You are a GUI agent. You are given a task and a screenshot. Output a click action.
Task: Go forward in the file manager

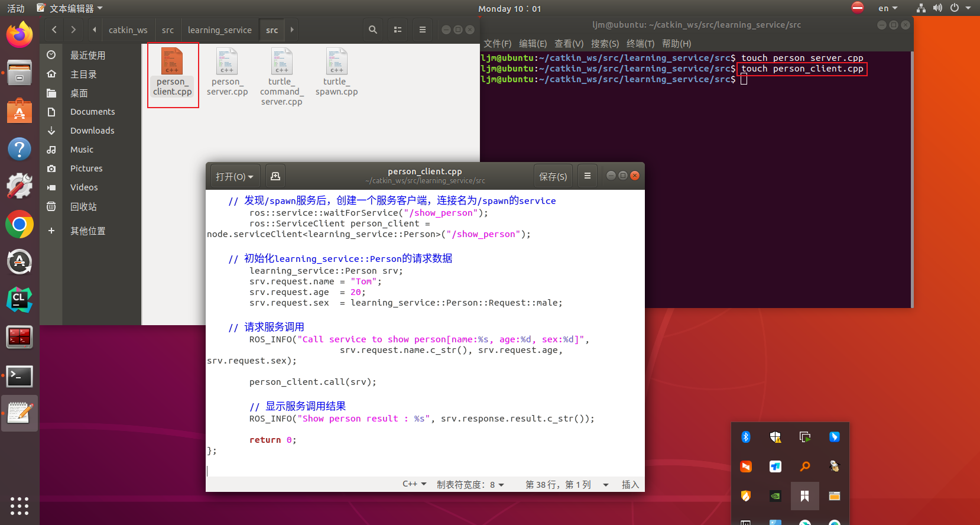tap(73, 30)
